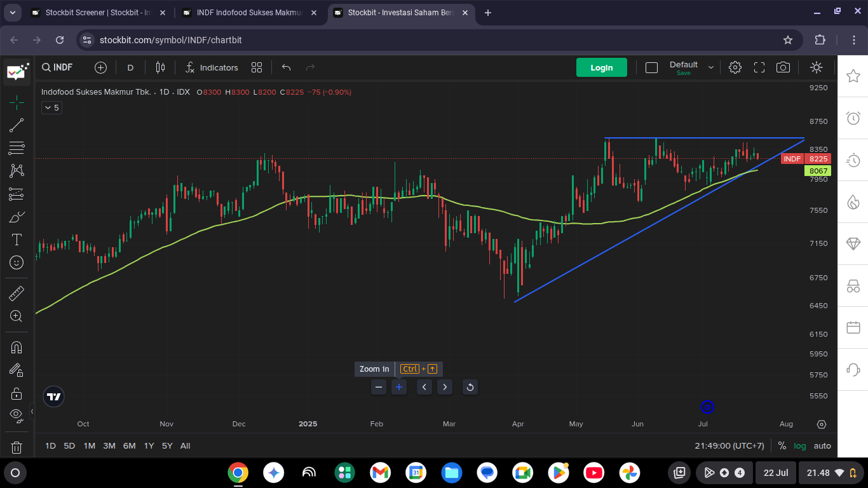Image resolution: width=868 pixels, height=488 pixels.
Task: Select the brush drawing tool
Action: point(17,217)
